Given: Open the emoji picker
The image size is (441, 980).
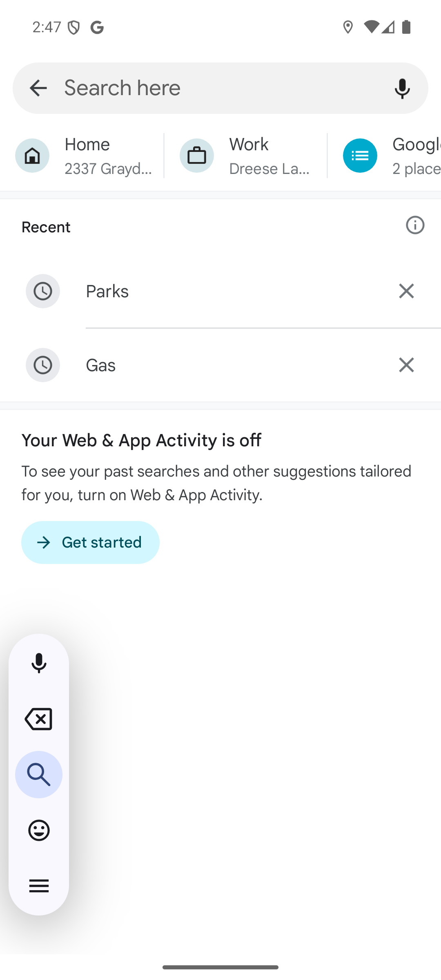Looking at the screenshot, I should [39, 830].
